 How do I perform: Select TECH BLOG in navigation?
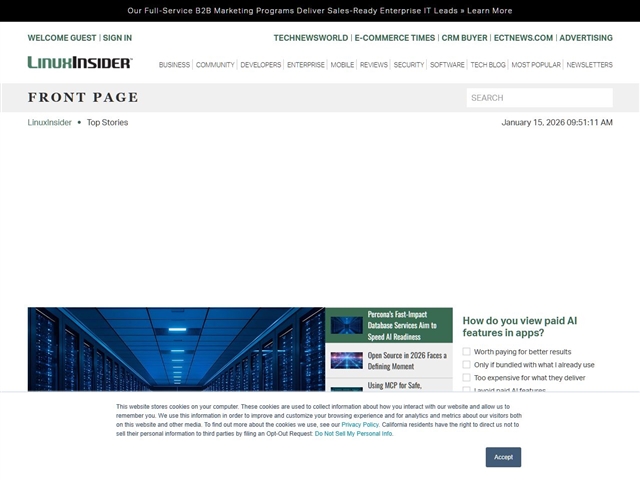coord(488,65)
